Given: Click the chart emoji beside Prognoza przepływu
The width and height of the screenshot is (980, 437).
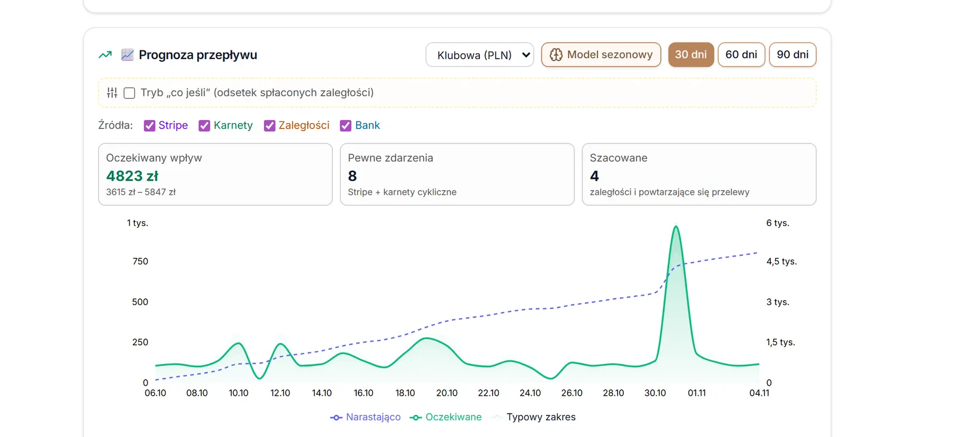Looking at the screenshot, I should (x=127, y=55).
